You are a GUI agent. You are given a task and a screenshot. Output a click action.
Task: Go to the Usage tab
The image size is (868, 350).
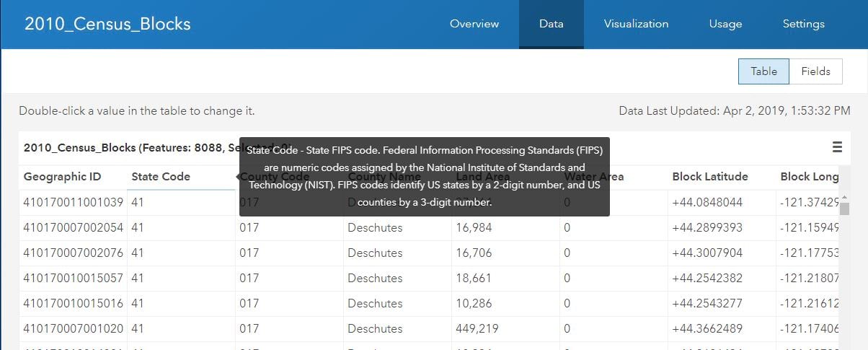725,24
